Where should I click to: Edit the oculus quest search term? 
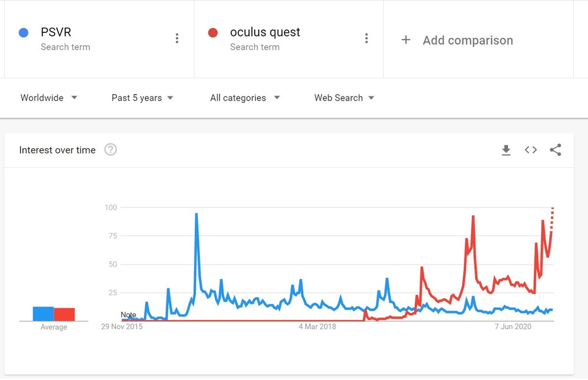pos(265,32)
